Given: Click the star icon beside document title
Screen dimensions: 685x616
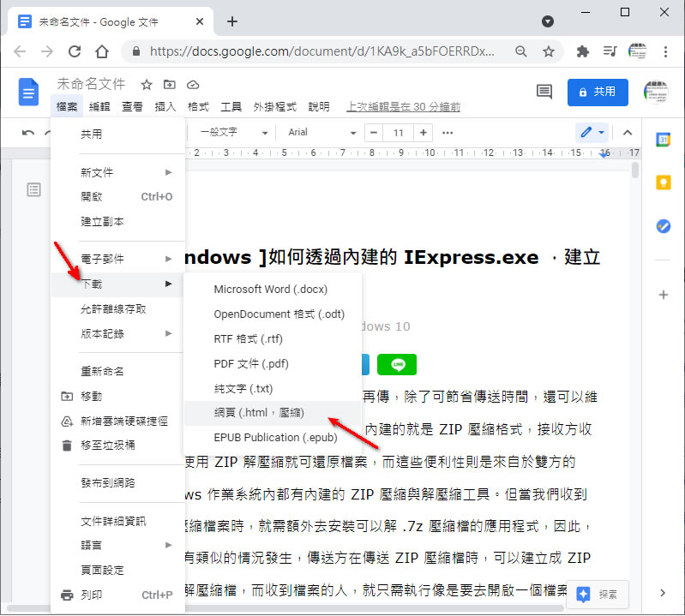Looking at the screenshot, I should tap(147, 84).
